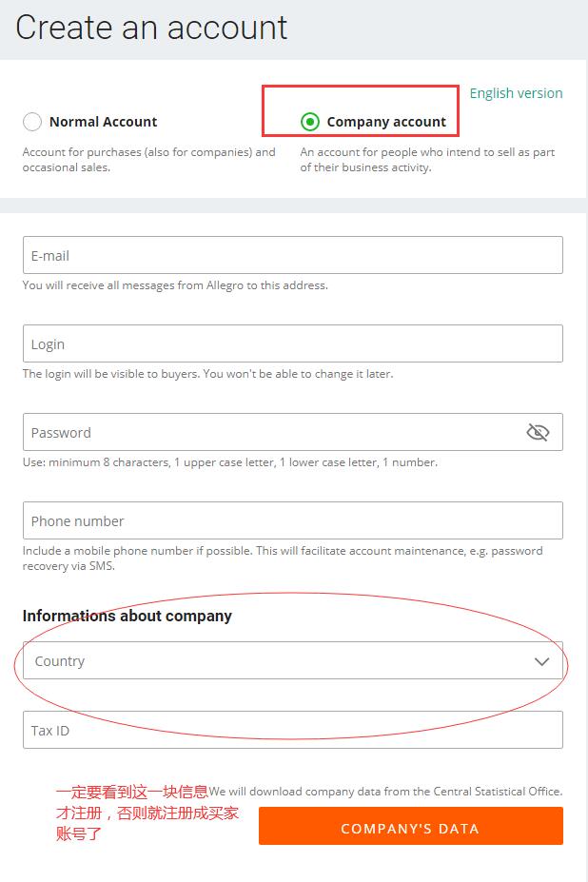This screenshot has height=882, width=588.
Task: Expand Country list via chevron arrow
Action: pyautogui.click(x=541, y=661)
